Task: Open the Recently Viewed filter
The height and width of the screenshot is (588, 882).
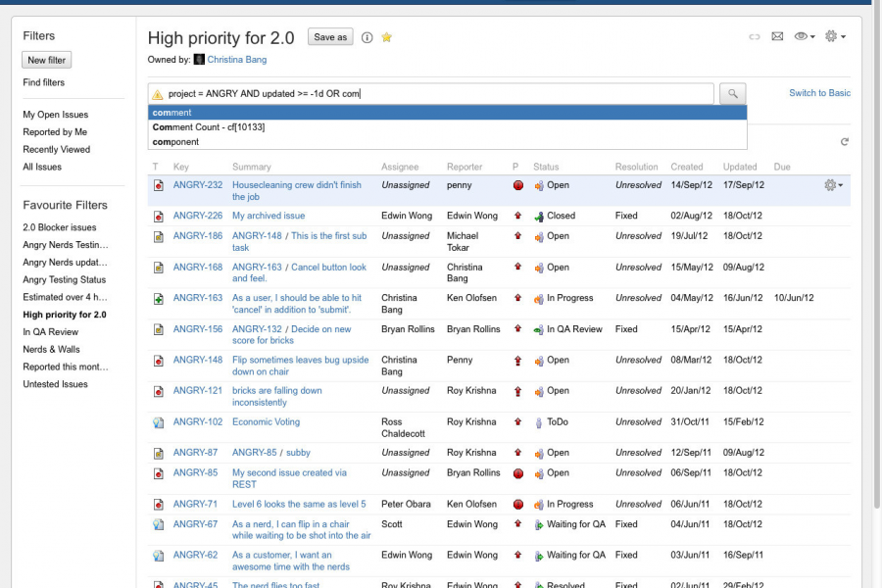Action: (56, 149)
